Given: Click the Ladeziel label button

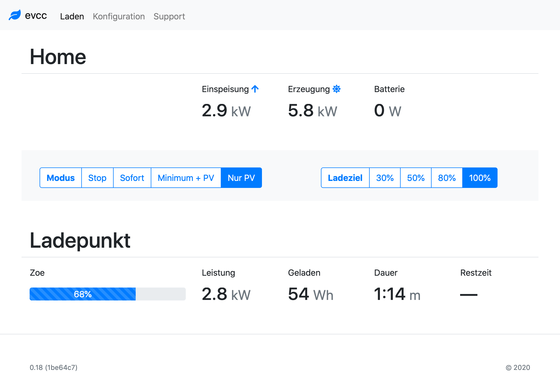Looking at the screenshot, I should [345, 178].
